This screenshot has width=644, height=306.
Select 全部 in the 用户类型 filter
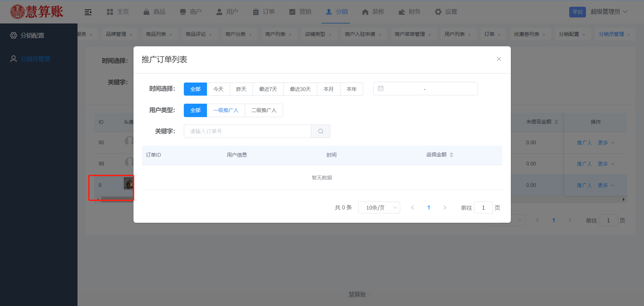tap(195, 110)
